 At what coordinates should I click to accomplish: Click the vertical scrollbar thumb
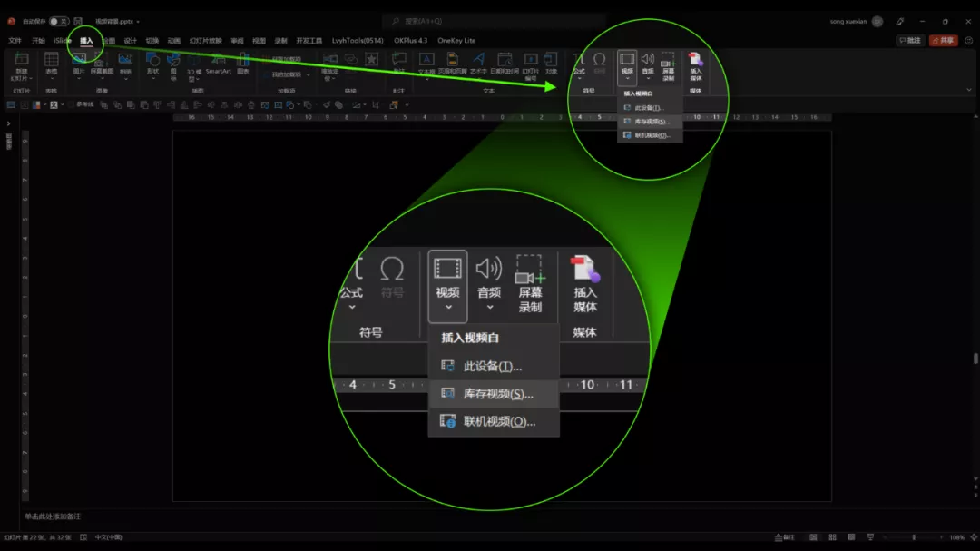tap(975, 359)
